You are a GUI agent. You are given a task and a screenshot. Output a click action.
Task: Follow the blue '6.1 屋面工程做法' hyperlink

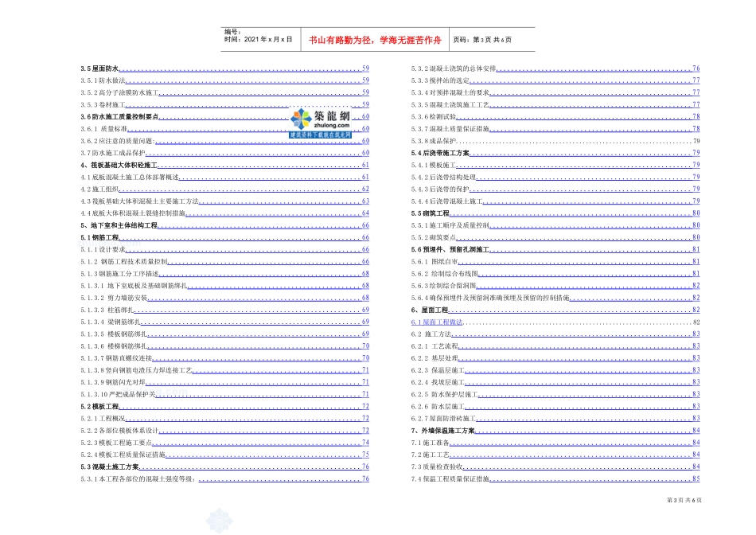437,322
